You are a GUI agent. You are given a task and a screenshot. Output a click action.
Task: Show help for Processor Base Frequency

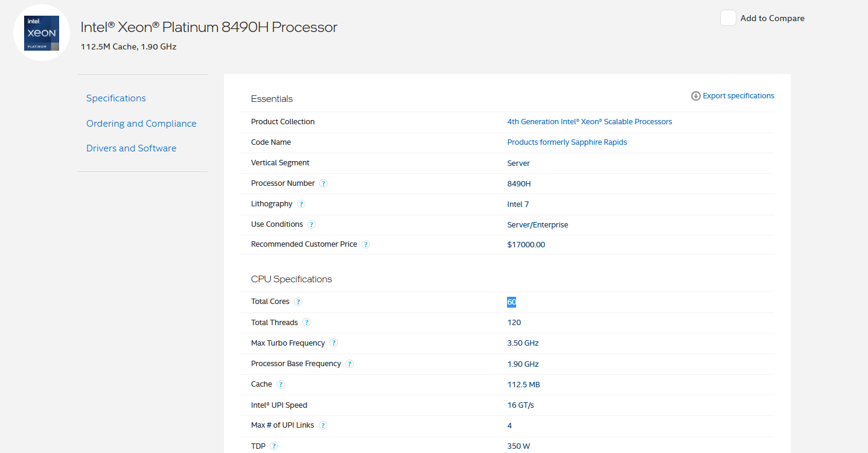tap(349, 364)
